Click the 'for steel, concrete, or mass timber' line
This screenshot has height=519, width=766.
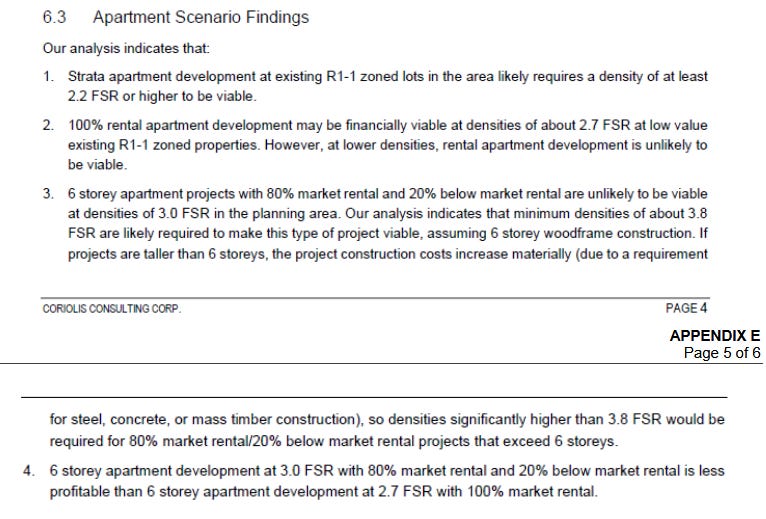tap(387, 420)
